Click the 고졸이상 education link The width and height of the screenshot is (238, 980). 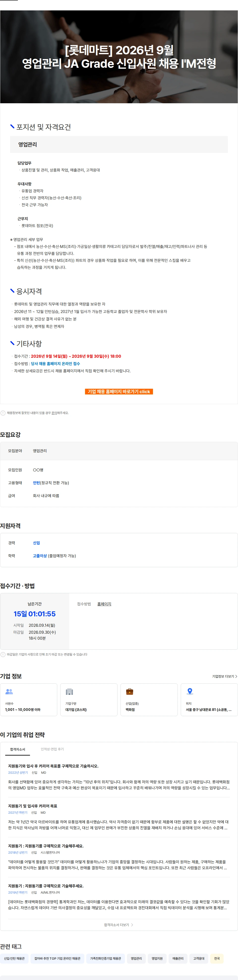point(40,556)
